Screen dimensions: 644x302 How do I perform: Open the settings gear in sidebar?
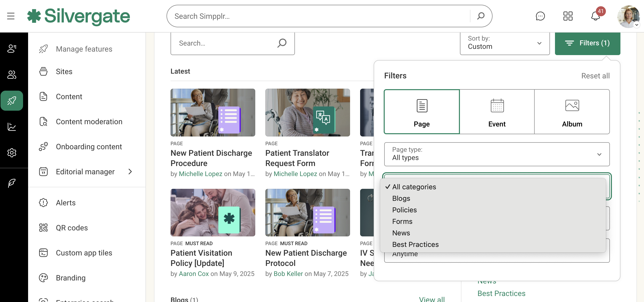pyautogui.click(x=12, y=153)
